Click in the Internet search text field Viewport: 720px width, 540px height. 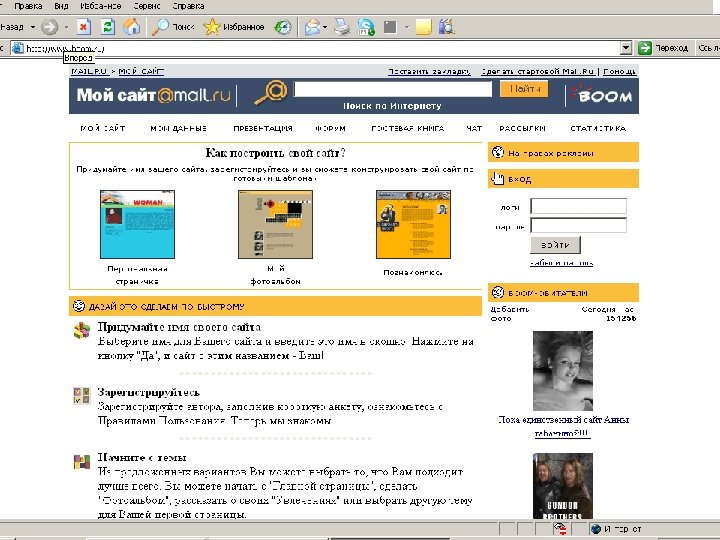point(393,89)
